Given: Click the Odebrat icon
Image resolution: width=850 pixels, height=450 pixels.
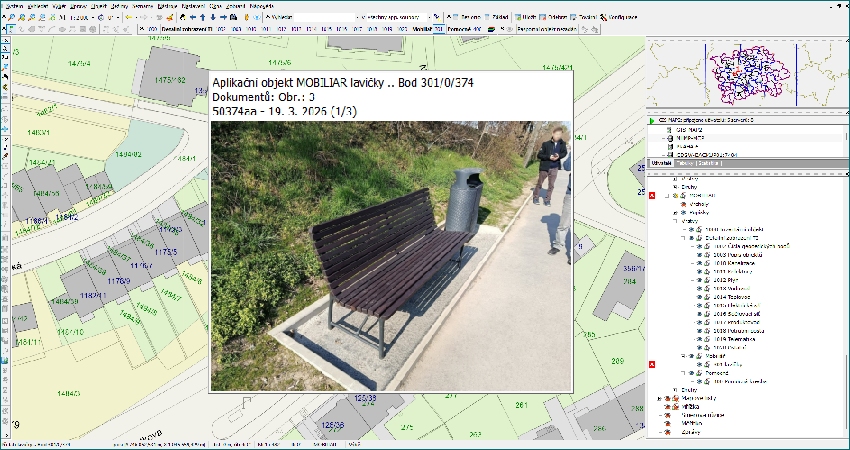Looking at the screenshot, I should pos(542,17).
